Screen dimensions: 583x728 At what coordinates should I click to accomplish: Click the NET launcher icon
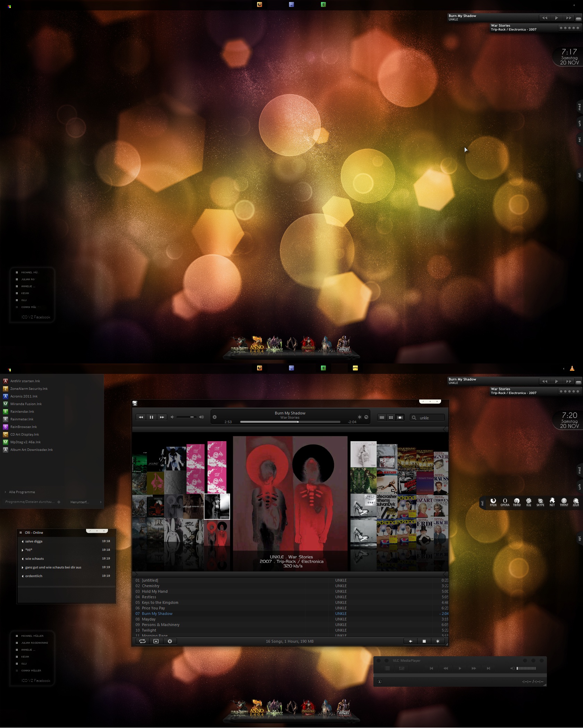(552, 502)
